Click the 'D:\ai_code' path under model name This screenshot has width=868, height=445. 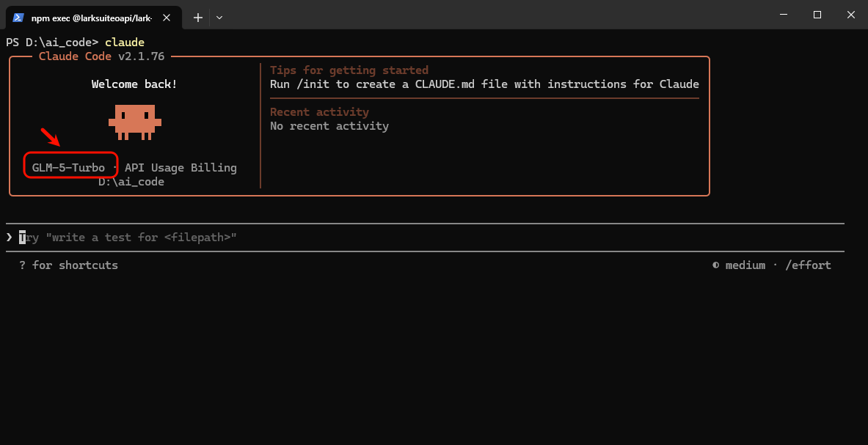(x=131, y=182)
